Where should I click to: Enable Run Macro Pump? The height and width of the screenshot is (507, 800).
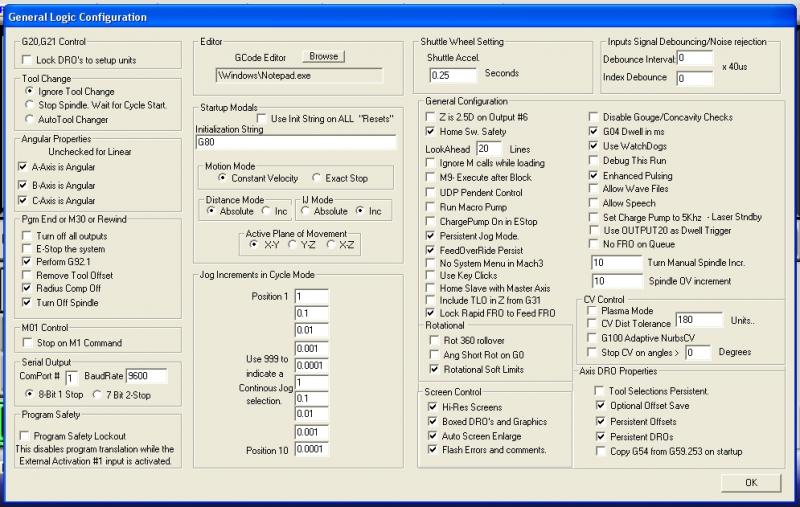pyautogui.click(x=430, y=207)
